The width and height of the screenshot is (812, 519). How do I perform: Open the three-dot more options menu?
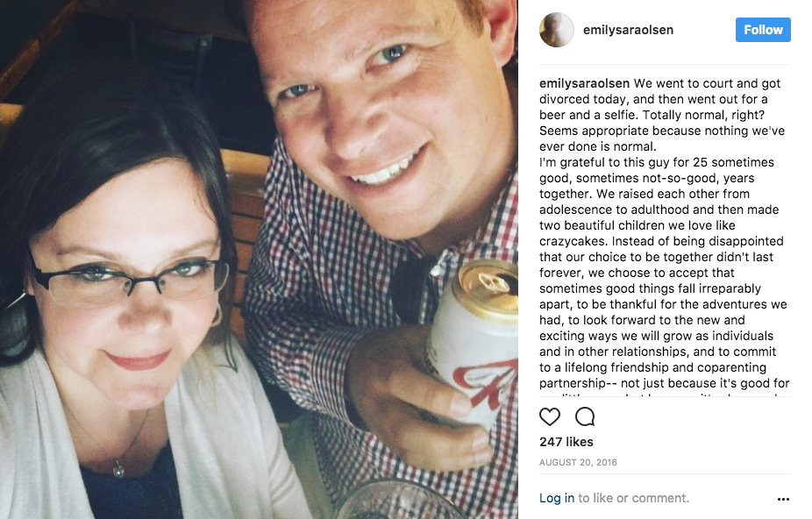tap(783, 499)
